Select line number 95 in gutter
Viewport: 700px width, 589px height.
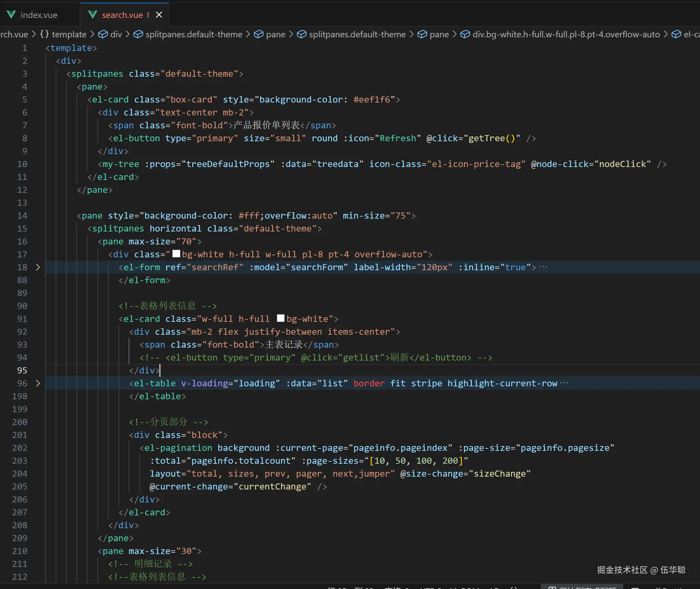pos(22,371)
